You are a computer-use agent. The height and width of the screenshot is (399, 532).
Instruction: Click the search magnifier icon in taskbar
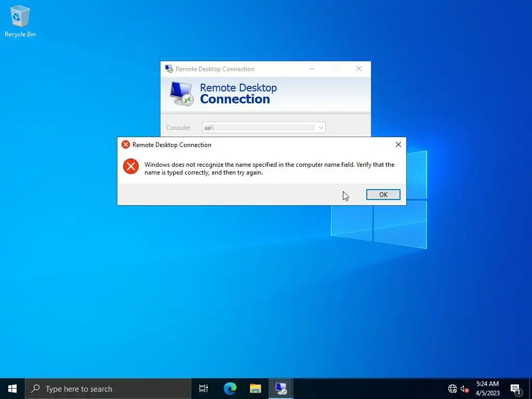[35, 389]
